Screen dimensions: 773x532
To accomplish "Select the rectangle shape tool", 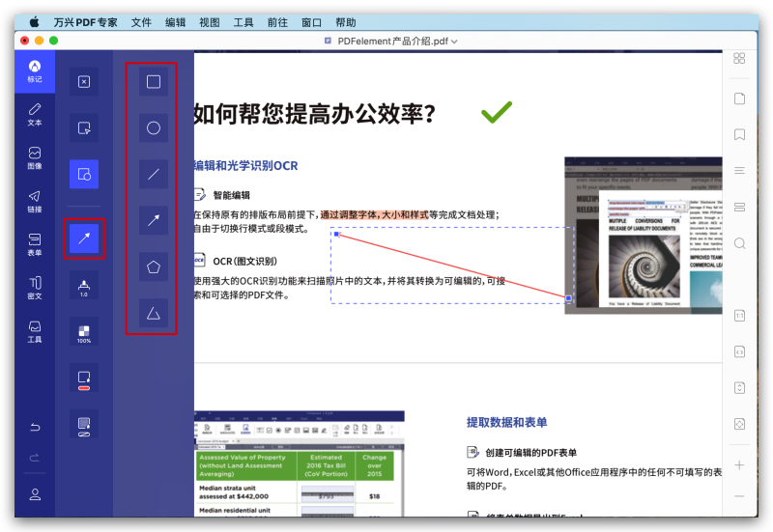I will point(153,82).
